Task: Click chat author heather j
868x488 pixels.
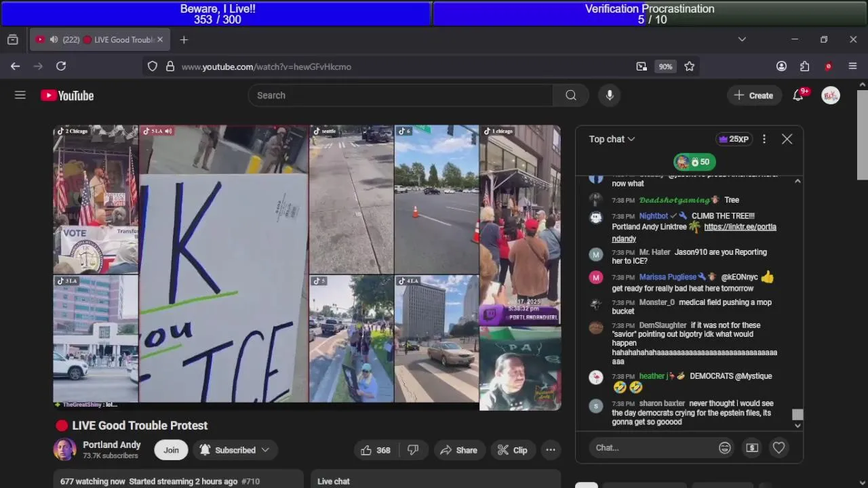Action: tap(652, 376)
